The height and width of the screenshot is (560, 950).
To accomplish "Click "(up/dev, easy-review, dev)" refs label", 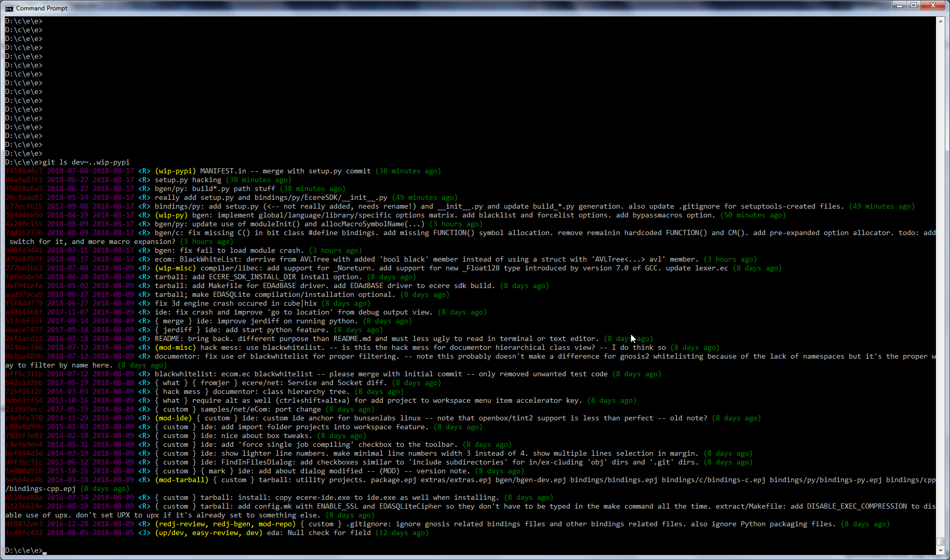I will [x=209, y=532].
